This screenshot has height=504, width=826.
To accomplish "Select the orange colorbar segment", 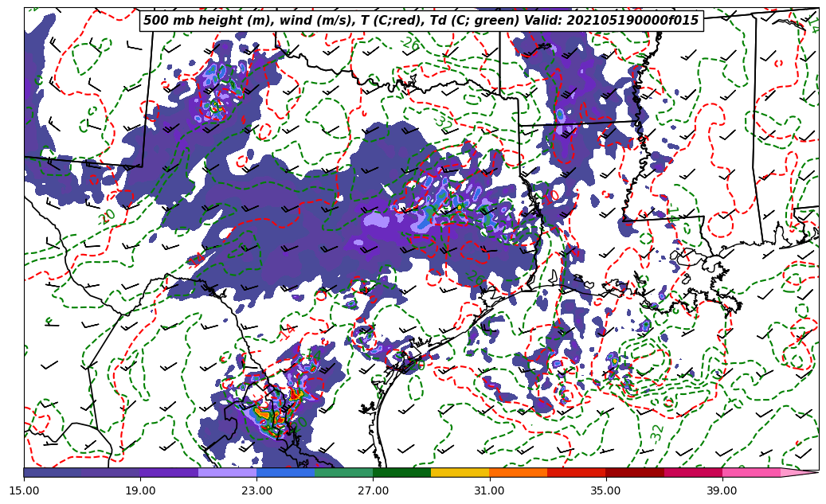I will click(x=518, y=472).
